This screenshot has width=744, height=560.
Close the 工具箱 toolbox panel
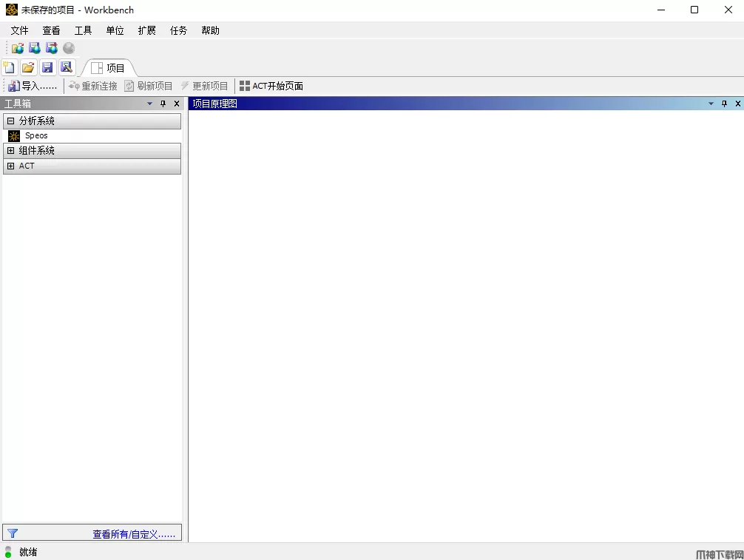coord(176,104)
